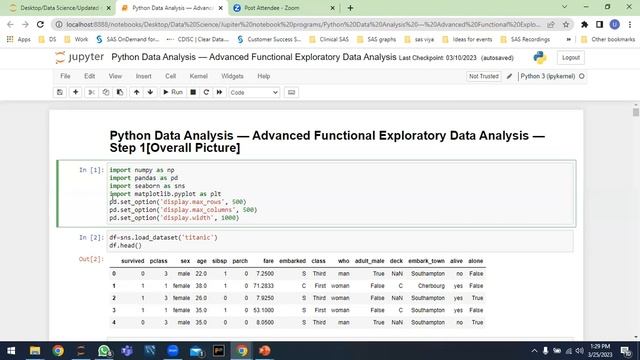The width and height of the screenshot is (640, 360).
Task: Run the selected cell
Action: coord(173,92)
